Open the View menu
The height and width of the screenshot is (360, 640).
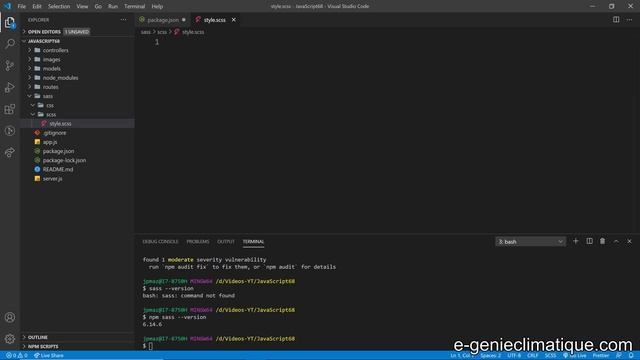(x=82, y=6)
